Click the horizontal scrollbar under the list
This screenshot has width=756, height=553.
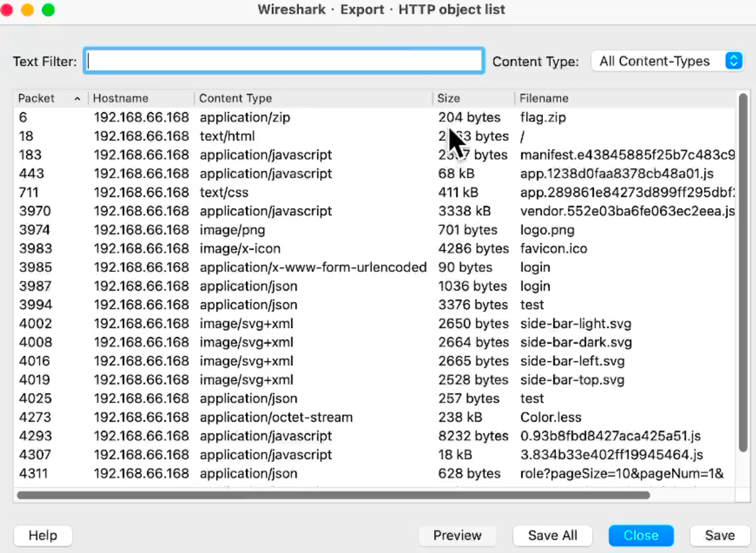[x=333, y=495]
